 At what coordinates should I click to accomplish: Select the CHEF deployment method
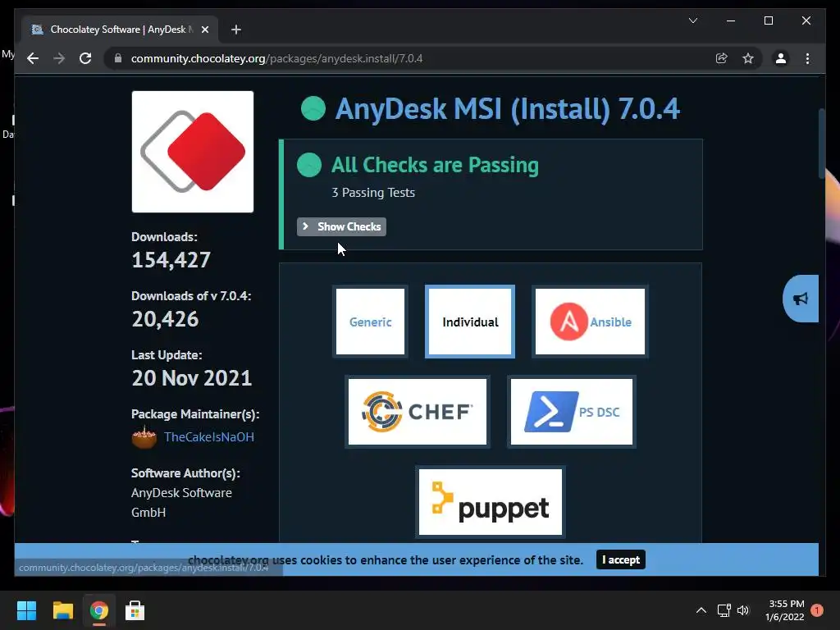[418, 412]
